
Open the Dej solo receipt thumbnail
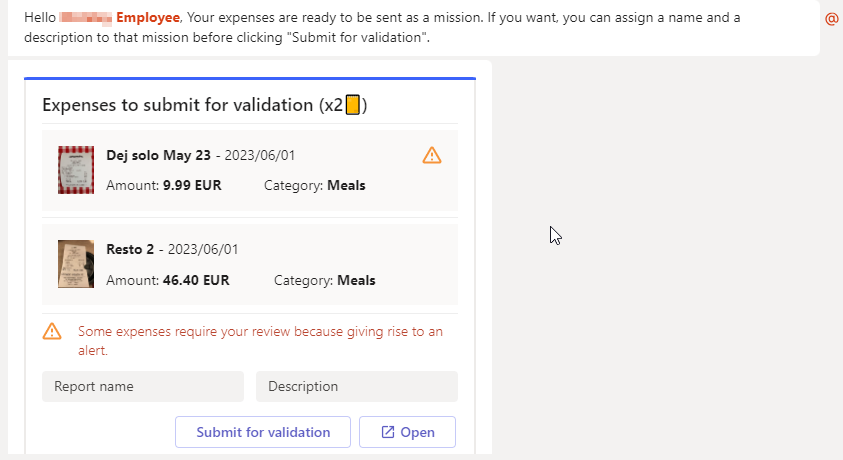click(76, 170)
